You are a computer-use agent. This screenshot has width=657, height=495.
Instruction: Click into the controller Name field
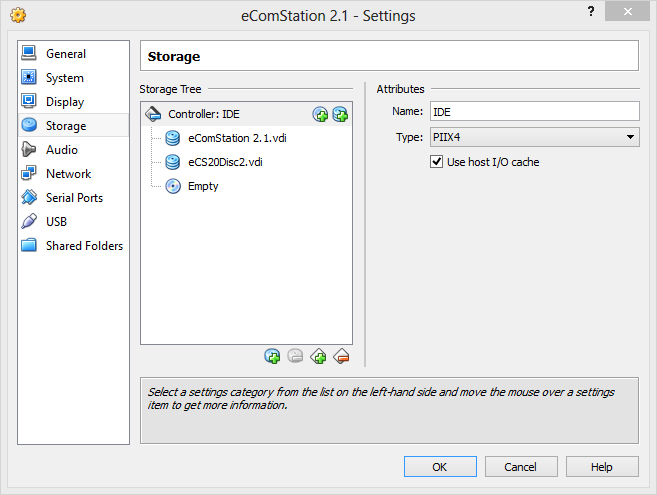pyautogui.click(x=535, y=111)
